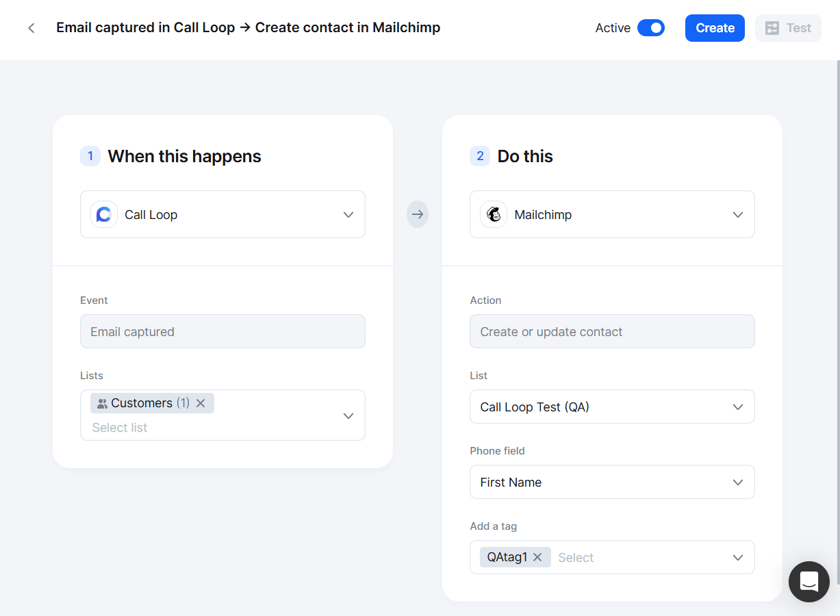The width and height of the screenshot is (840, 616).
Task: Click the "Active" label text
Action: (613, 28)
